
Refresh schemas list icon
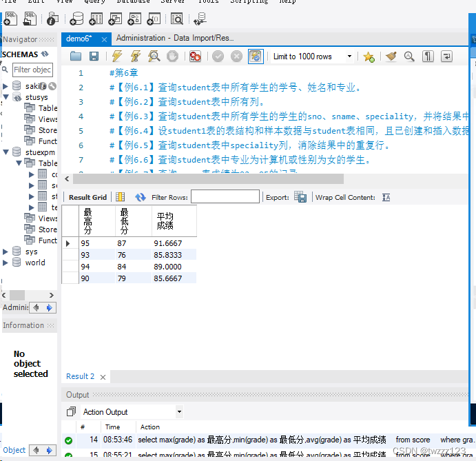45,54
